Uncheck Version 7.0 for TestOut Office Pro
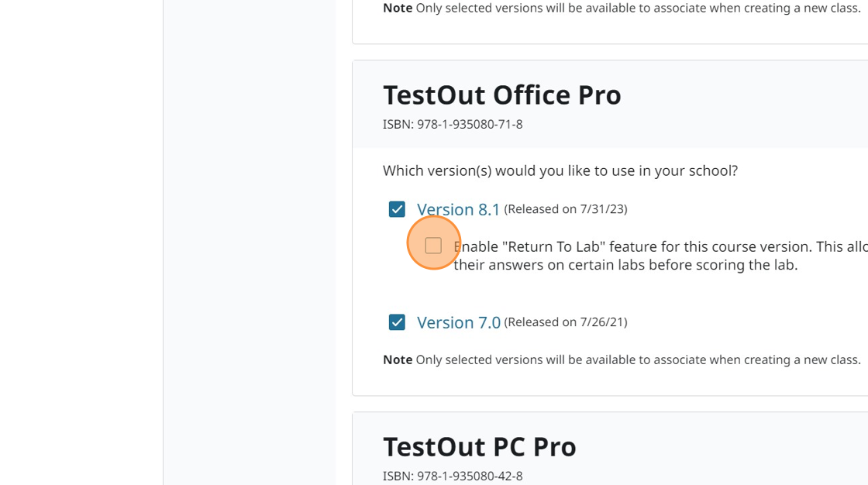868x485 pixels. point(397,322)
